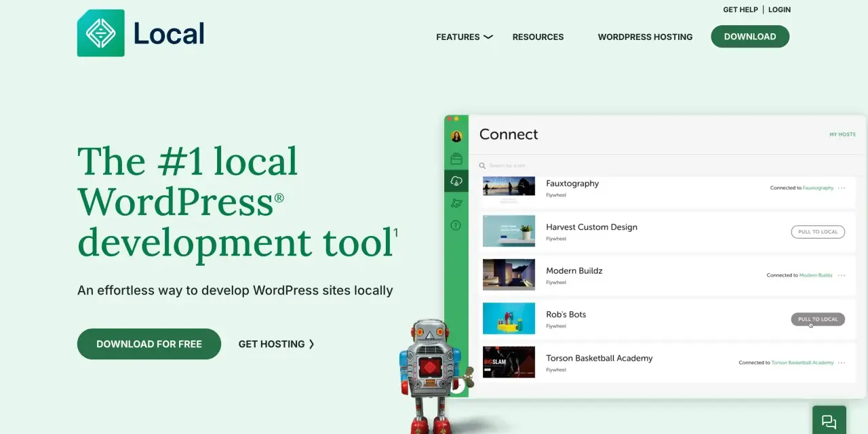This screenshot has width=868, height=434.
Task: Open the Add-ons rocket sidebar icon
Action: point(456,203)
